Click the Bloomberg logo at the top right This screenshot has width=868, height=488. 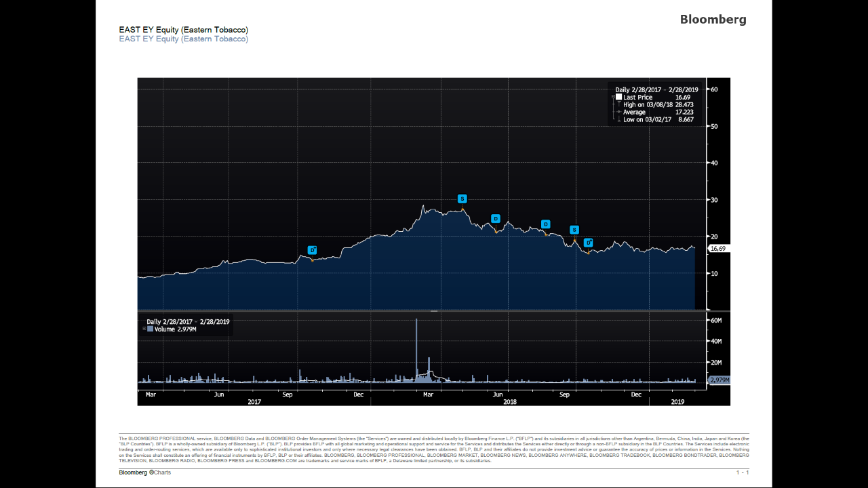click(x=713, y=20)
